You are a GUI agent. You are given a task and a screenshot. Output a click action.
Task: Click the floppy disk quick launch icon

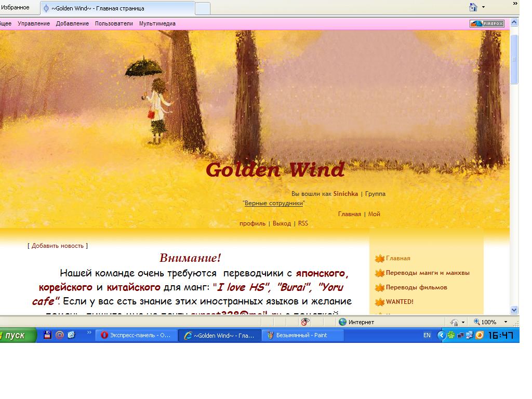coord(47,335)
